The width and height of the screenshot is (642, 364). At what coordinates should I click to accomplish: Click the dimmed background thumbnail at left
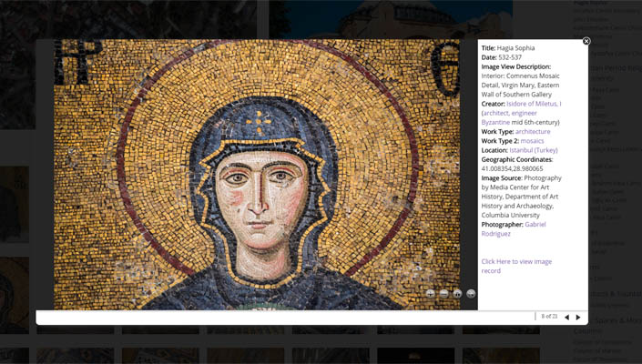pyautogui.click(x=15, y=203)
